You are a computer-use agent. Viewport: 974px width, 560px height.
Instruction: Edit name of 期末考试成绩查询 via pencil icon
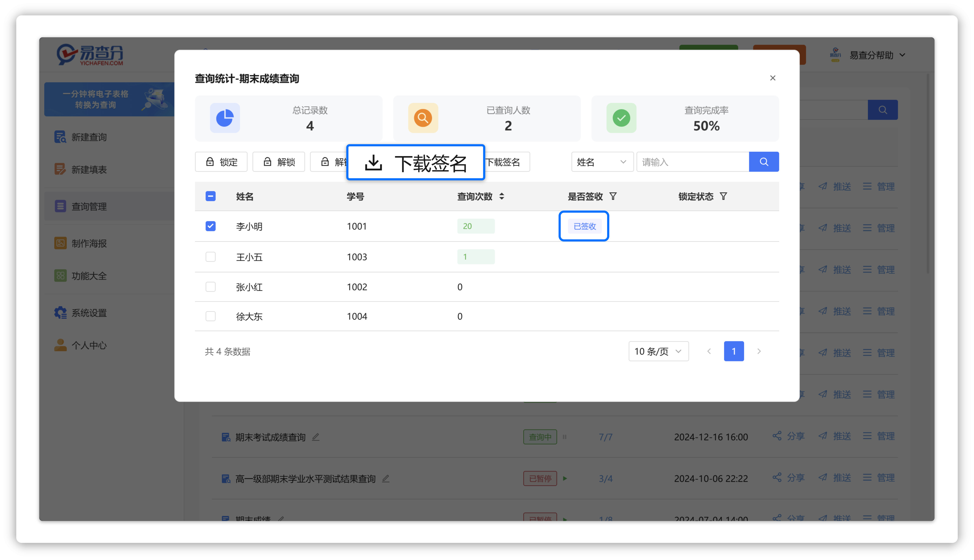pos(315,437)
